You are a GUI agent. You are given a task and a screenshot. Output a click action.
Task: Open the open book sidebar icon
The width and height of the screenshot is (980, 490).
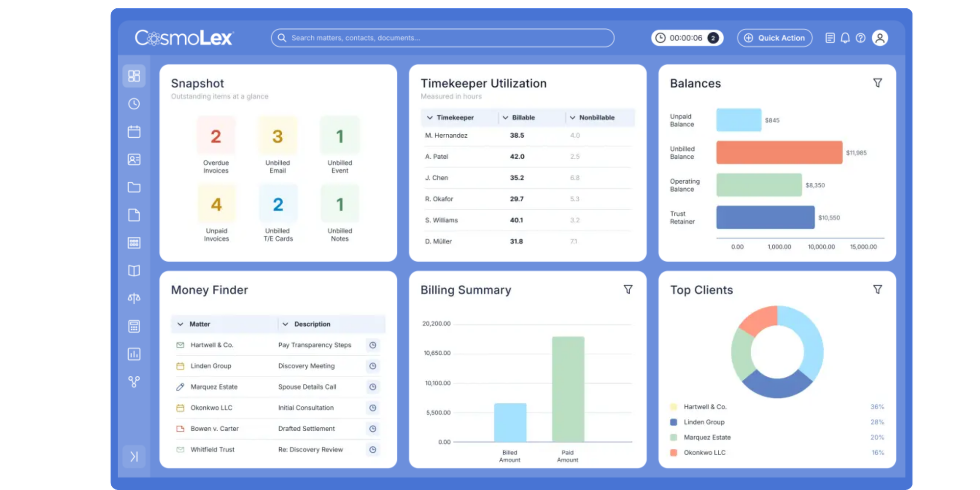point(134,270)
